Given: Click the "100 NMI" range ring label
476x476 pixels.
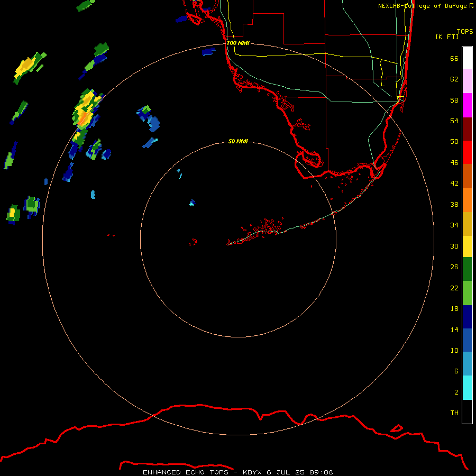Looking at the screenshot, I should point(238,43).
